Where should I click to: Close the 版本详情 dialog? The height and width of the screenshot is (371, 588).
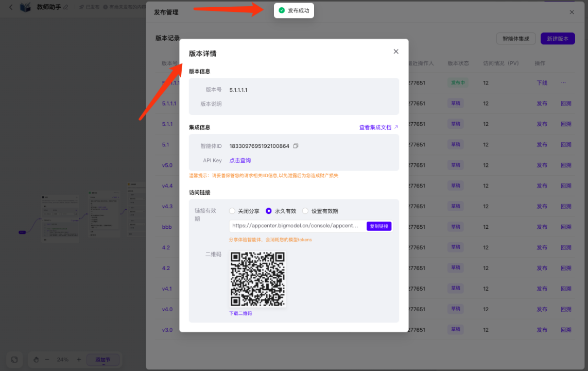395,52
